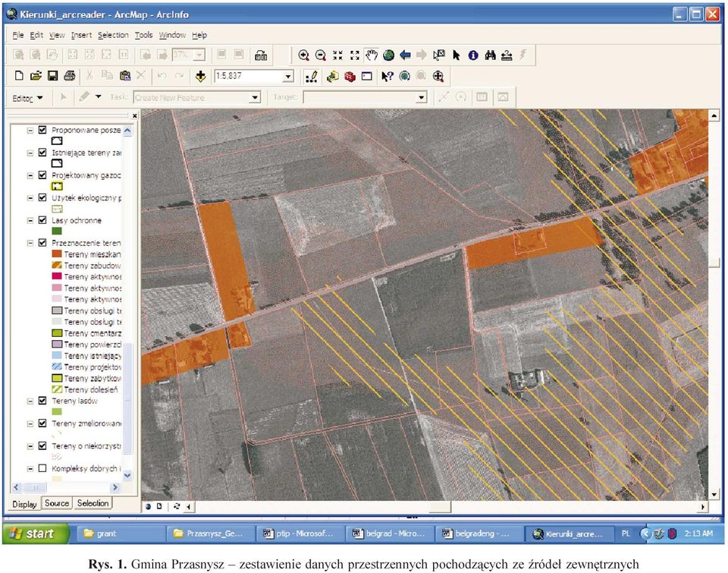Show the ArcToolbox window

[x=350, y=76]
